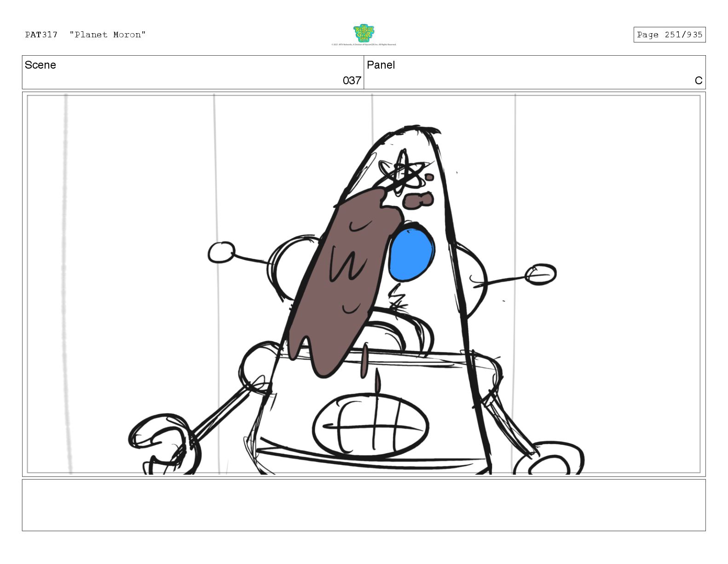Click the 'Page 251/935' page indicator
The image size is (728, 564).
click(x=669, y=35)
